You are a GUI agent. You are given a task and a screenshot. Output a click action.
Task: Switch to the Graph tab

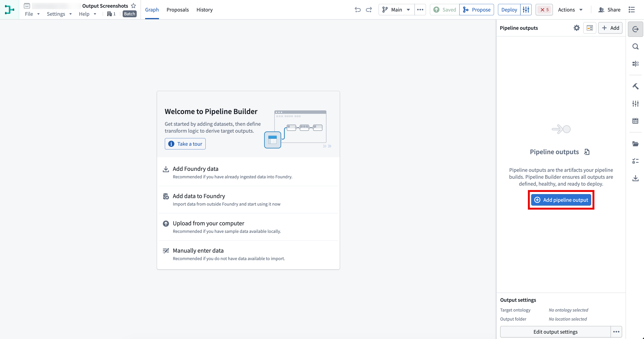coord(152,10)
